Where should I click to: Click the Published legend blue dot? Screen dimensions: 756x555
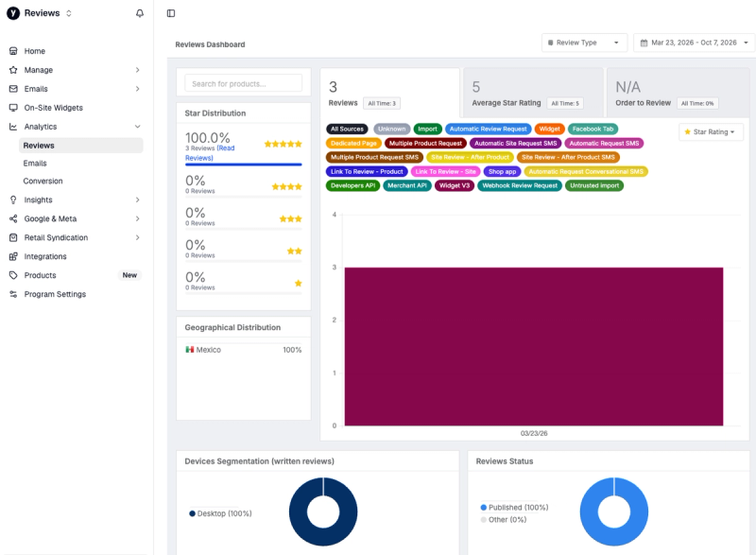pyautogui.click(x=484, y=508)
